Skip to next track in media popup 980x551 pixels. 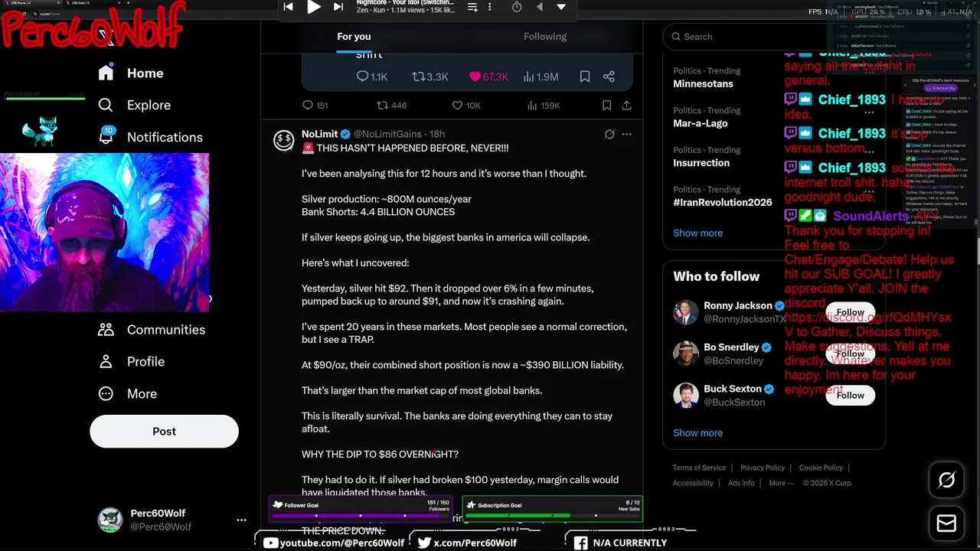point(338,7)
